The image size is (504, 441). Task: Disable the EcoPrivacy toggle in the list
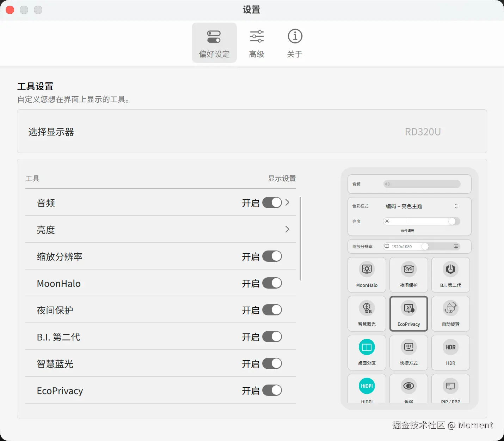(x=272, y=390)
